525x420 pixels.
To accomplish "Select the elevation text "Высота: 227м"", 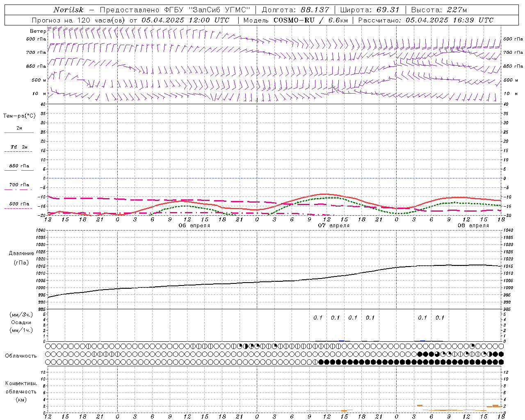I will [x=439, y=10].
